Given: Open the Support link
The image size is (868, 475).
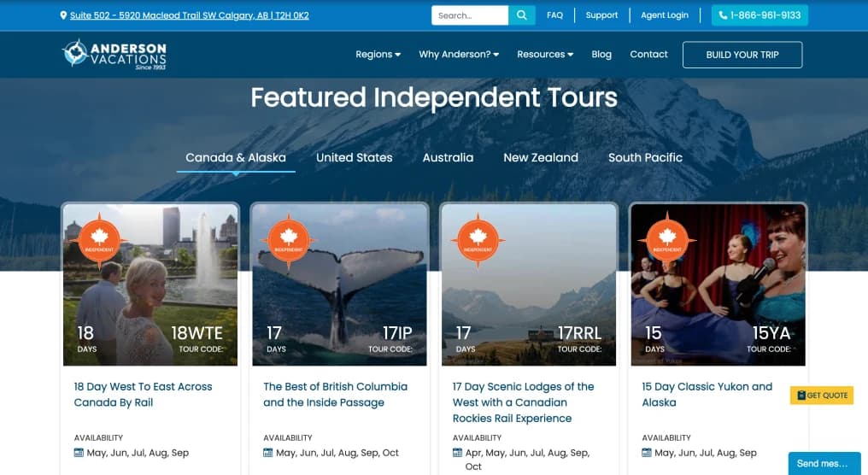Looking at the screenshot, I should coord(601,15).
